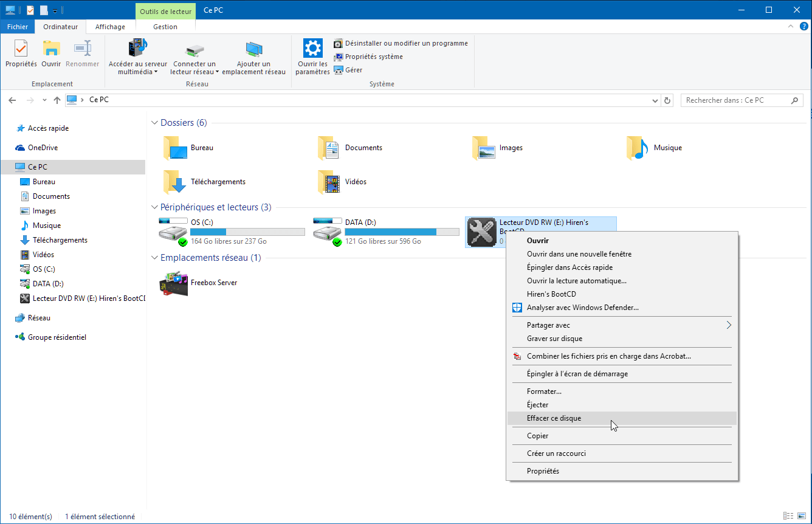Viewport: 812px width, 524px height.
Task: Choose Propriétés in the context menu
Action: tap(622, 471)
